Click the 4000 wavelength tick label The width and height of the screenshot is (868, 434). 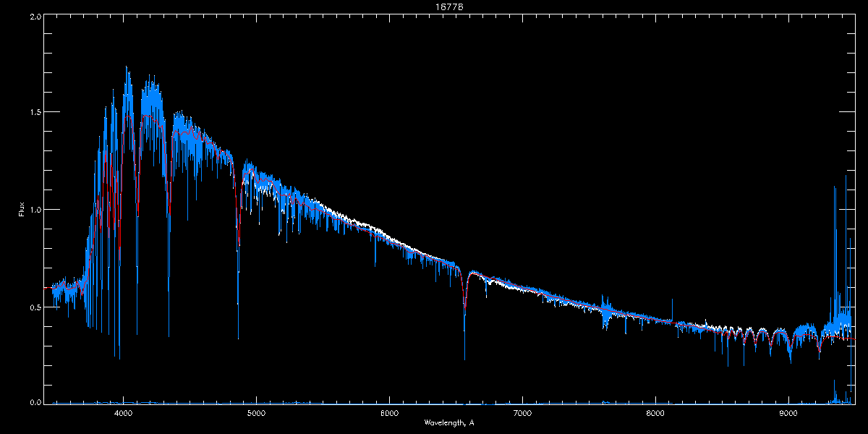coord(124,414)
